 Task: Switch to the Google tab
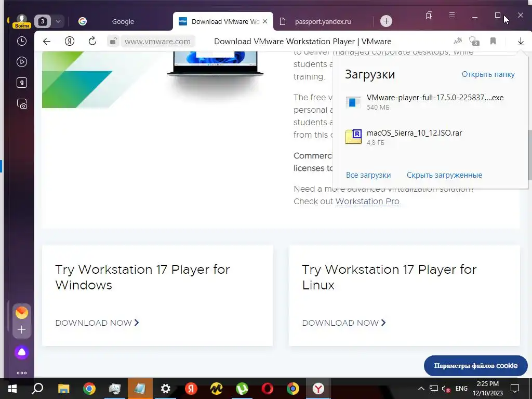coord(123,21)
